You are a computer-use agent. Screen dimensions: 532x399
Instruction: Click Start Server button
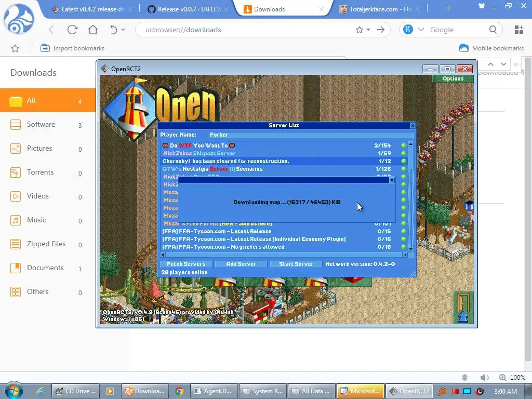296,264
